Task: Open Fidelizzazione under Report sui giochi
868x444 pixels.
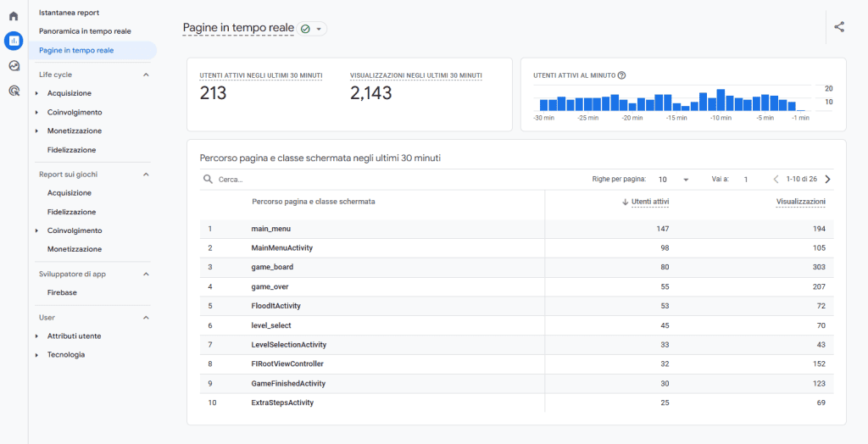Action: [x=71, y=212]
